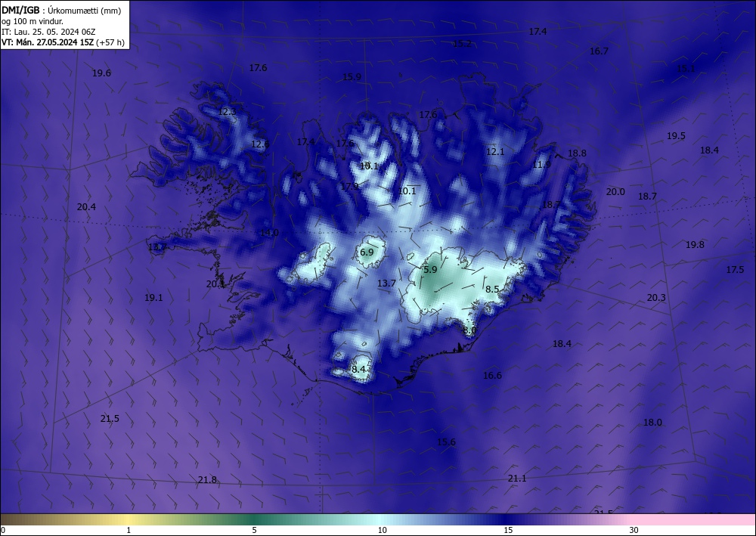This screenshot has height=536, width=756.
Task: Select the 5.9 value on Vatnajökull
Action: coord(430,270)
